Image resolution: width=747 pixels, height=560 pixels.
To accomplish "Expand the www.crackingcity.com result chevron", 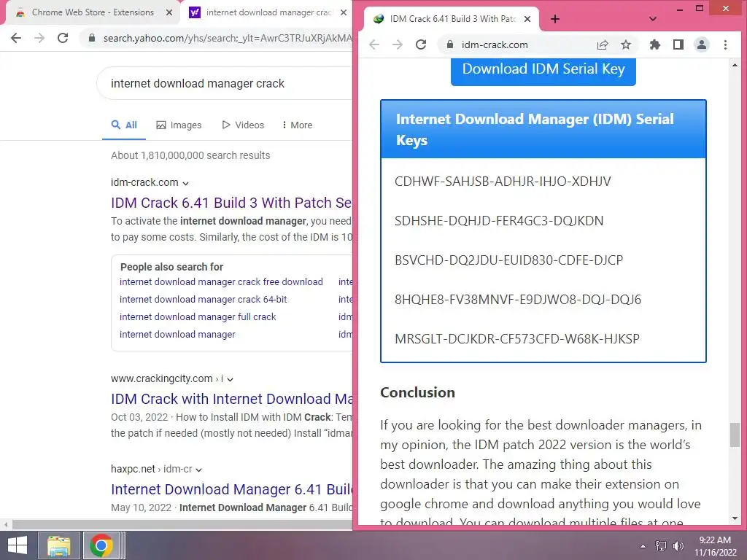I will [x=230, y=379].
